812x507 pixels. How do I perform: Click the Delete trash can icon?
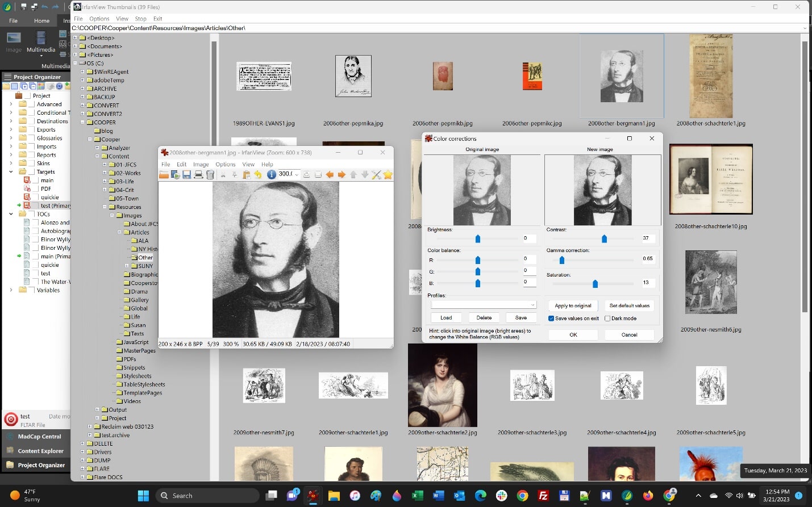click(210, 175)
